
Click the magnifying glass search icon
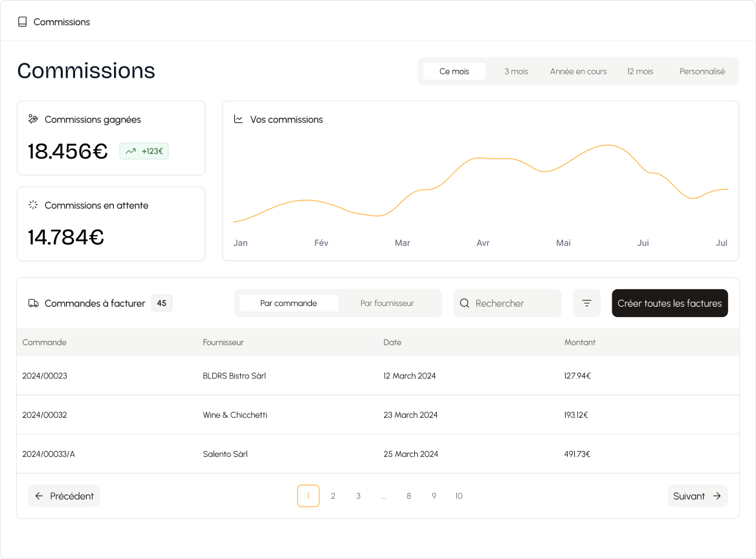[464, 303]
